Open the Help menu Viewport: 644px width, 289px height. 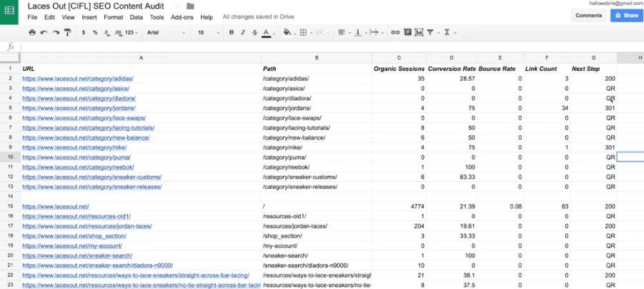click(207, 17)
